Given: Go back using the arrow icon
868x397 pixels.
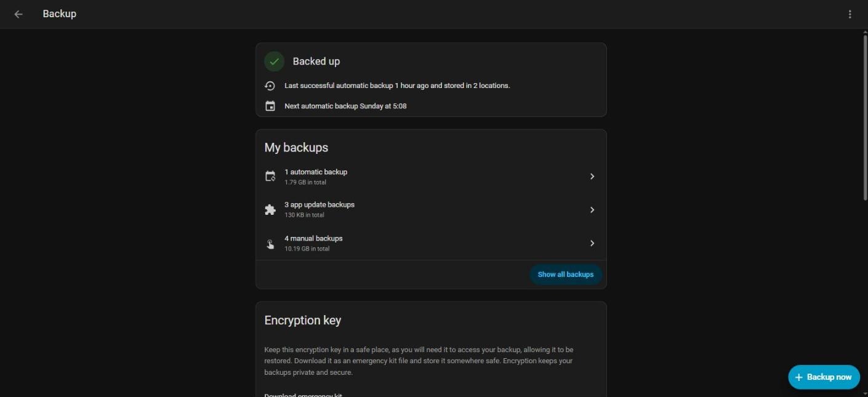Looking at the screenshot, I should coord(18,14).
